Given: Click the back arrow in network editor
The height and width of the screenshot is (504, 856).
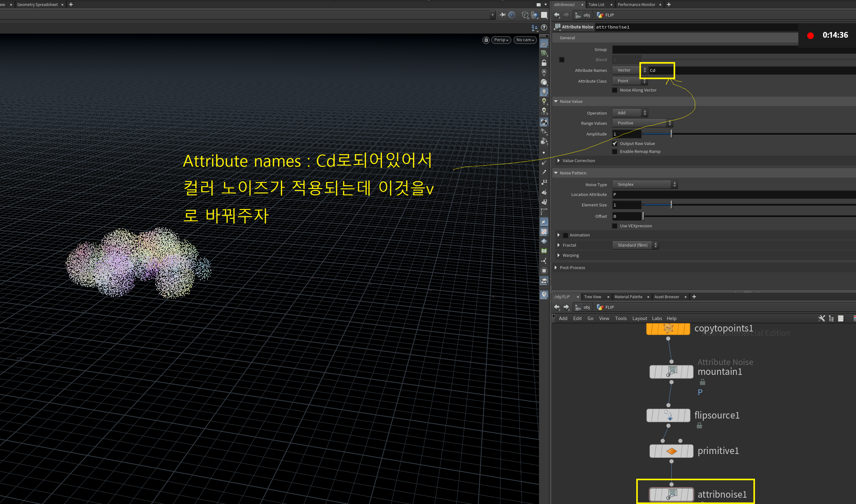Looking at the screenshot, I should pos(556,307).
